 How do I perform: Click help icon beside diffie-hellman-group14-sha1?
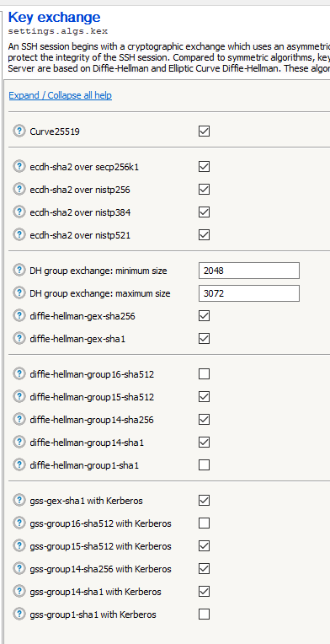19,442
